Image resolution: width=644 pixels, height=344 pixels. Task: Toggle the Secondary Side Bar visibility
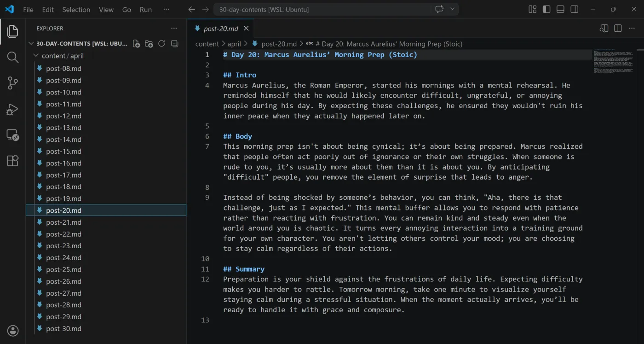point(574,9)
